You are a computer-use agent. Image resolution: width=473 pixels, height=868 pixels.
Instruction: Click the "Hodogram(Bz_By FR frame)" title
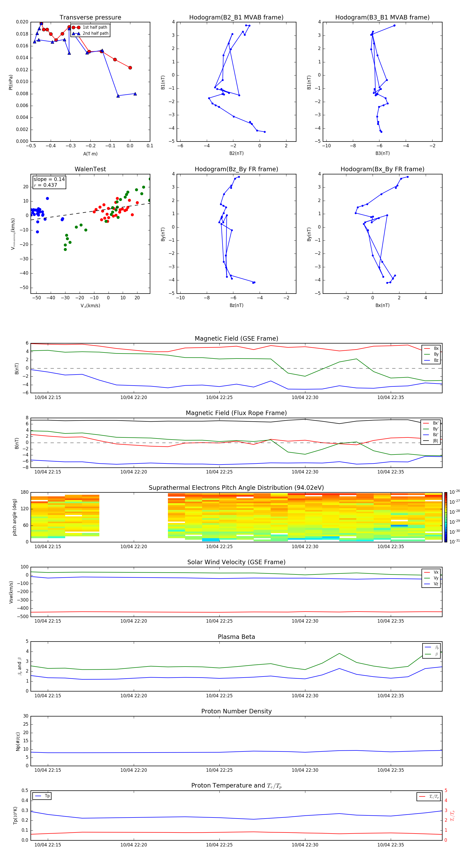point(236,169)
